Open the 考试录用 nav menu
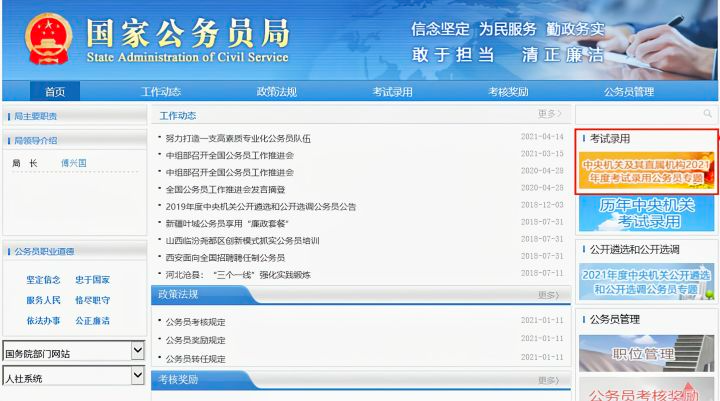 click(x=392, y=91)
